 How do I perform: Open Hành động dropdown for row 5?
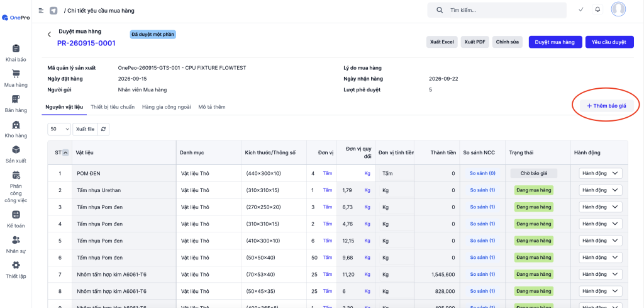click(601, 241)
